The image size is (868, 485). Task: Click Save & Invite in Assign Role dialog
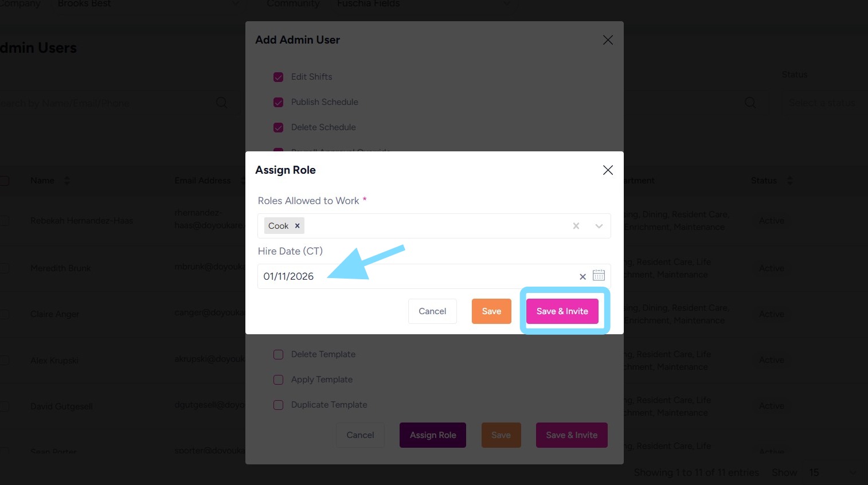pyautogui.click(x=562, y=311)
